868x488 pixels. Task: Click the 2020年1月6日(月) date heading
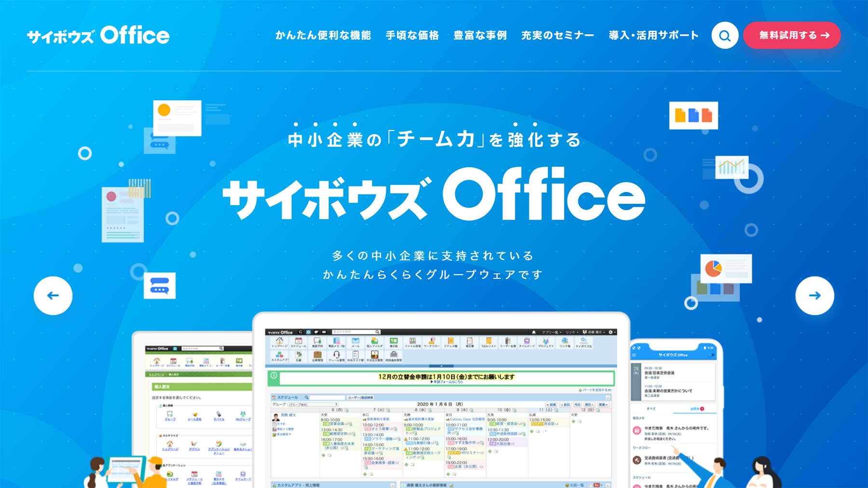coord(440,404)
